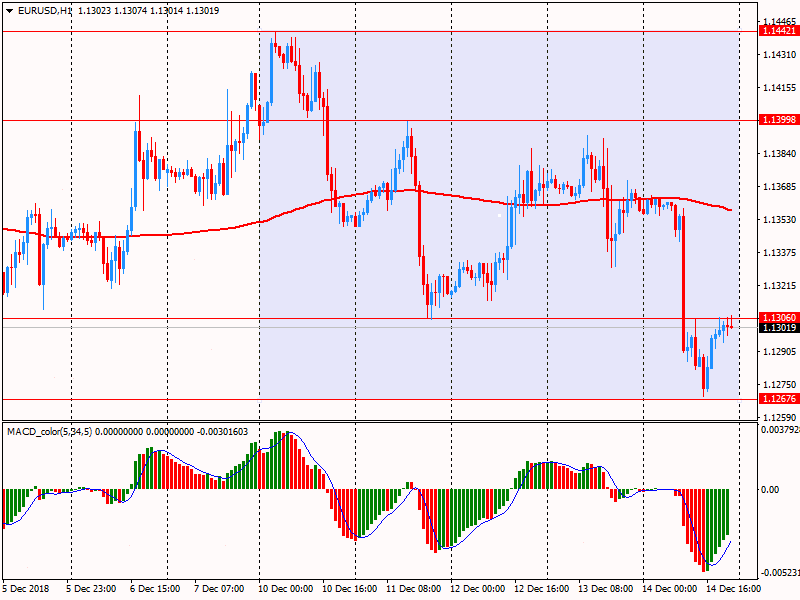Click the MACD scale 0.00 level label
This screenshot has width=800, height=600.
pyautogui.click(x=772, y=489)
